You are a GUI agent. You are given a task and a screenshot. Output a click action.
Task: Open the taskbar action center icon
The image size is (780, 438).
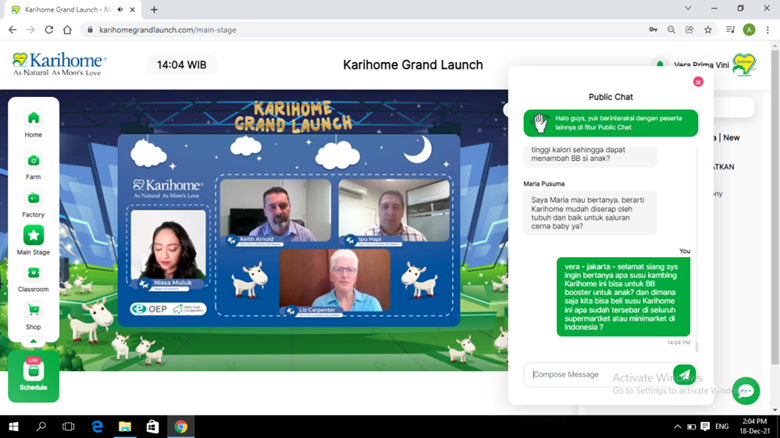pyautogui.click(x=705, y=427)
